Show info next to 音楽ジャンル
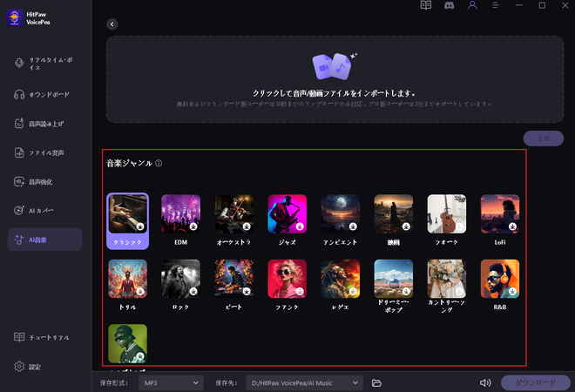 tap(159, 163)
